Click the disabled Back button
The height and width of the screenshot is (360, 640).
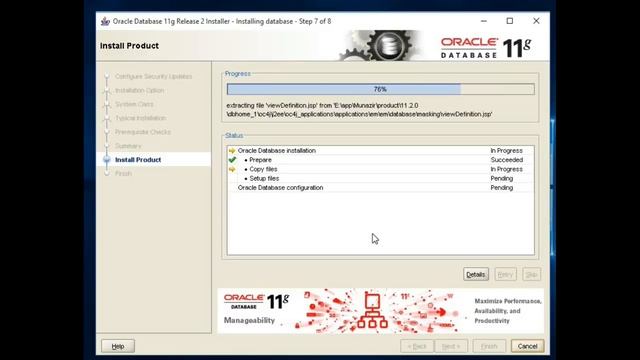tap(417, 346)
